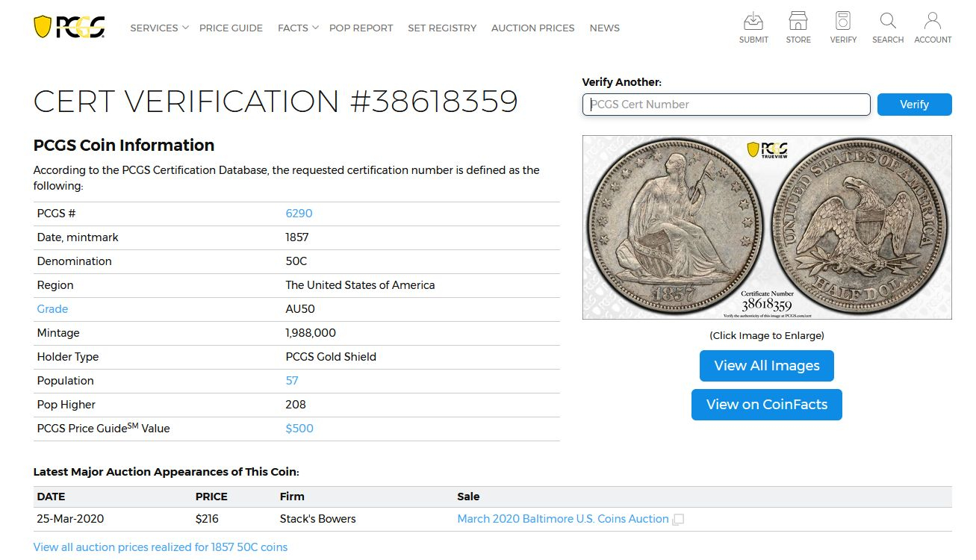Image resolution: width=976 pixels, height=560 pixels.
Task: Go to Set Registry
Action: [442, 28]
